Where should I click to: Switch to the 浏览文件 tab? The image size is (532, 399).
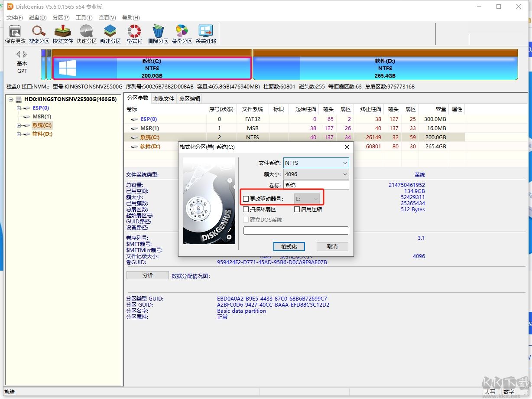(x=164, y=99)
